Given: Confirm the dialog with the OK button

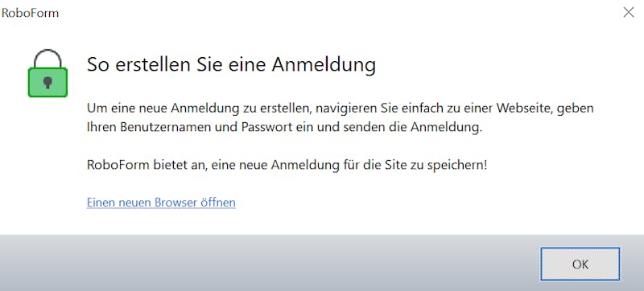Looking at the screenshot, I should coord(580,264).
